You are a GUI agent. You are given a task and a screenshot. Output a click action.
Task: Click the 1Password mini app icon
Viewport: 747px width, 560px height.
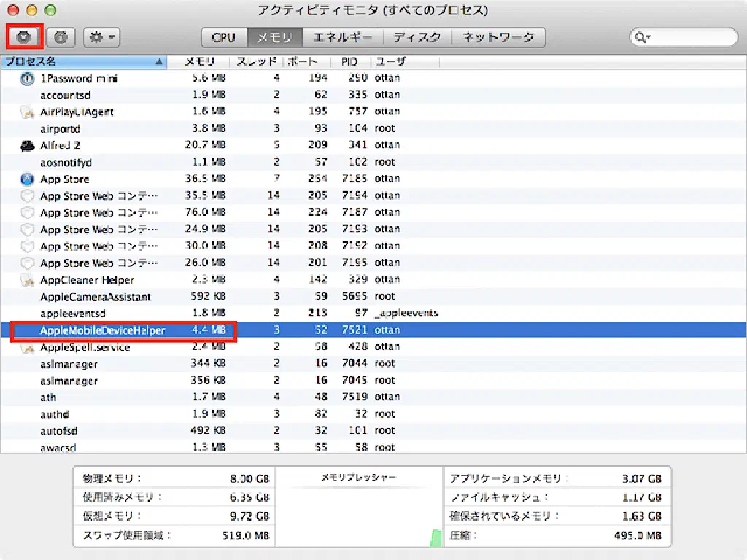[27, 78]
